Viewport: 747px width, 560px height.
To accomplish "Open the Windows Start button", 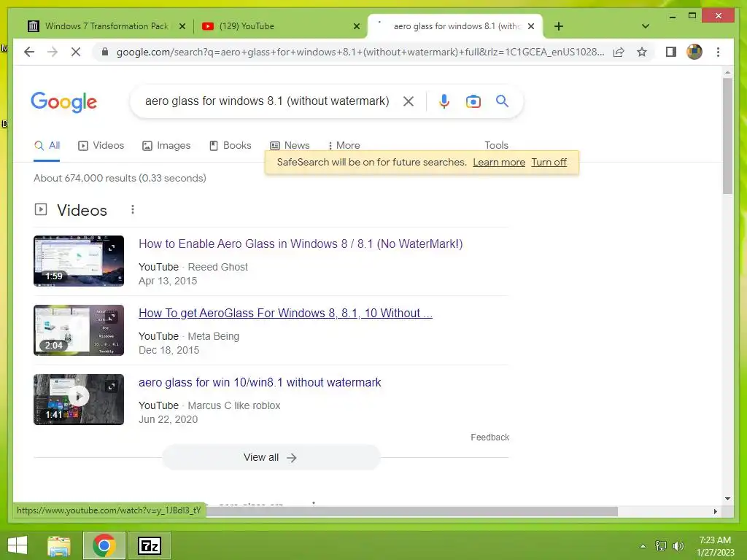I will coord(18,545).
